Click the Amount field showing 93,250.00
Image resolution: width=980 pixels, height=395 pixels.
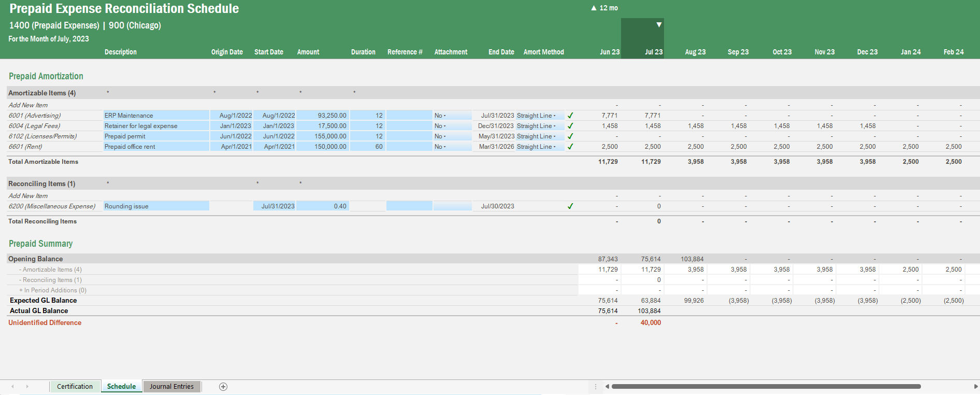(322, 116)
